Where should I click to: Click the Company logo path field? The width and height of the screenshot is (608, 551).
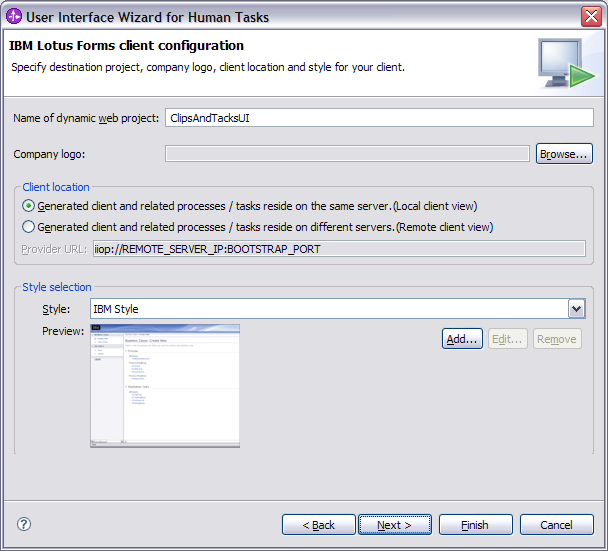point(347,154)
